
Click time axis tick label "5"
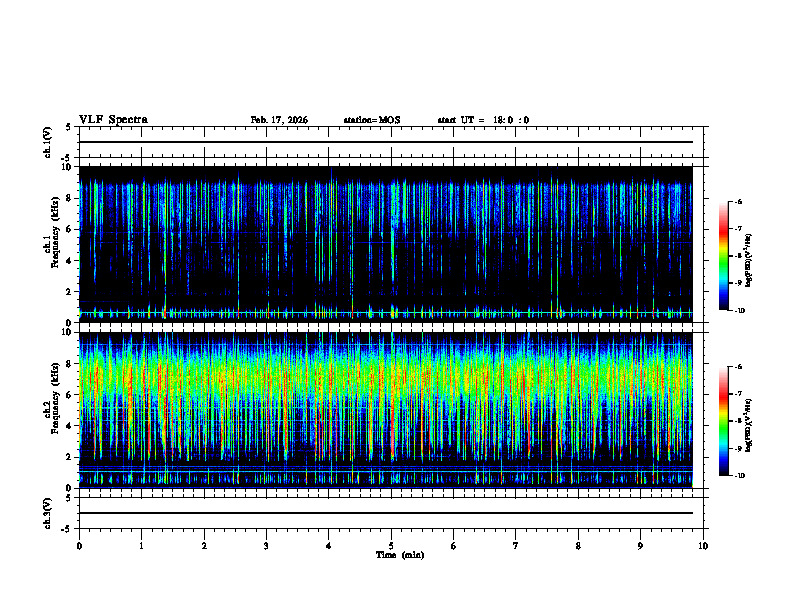[391, 546]
